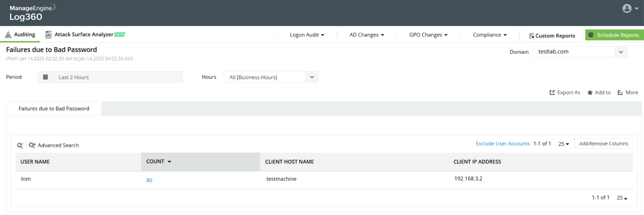Select Failures due to Bad Password tab
This screenshot has height=215, width=644.
54,108
